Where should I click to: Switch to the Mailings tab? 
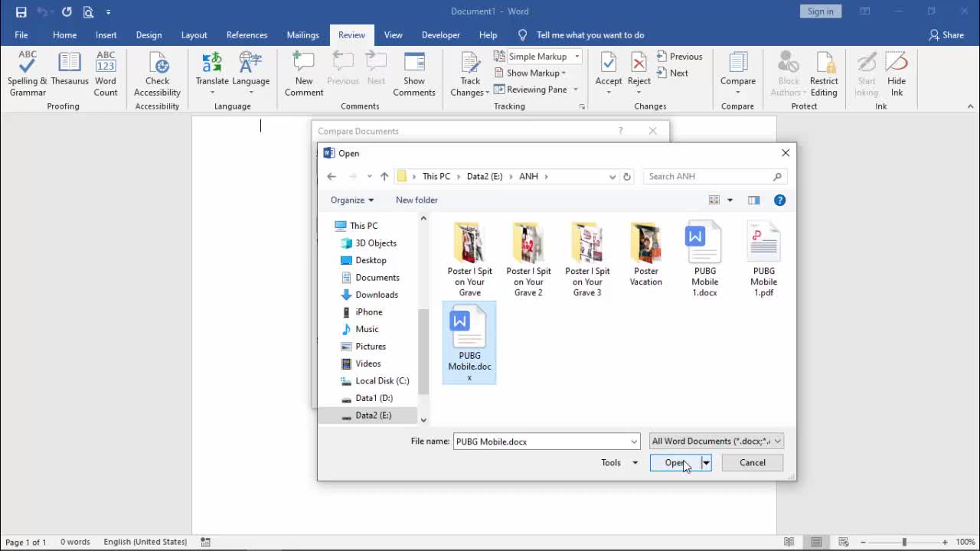[x=302, y=35]
